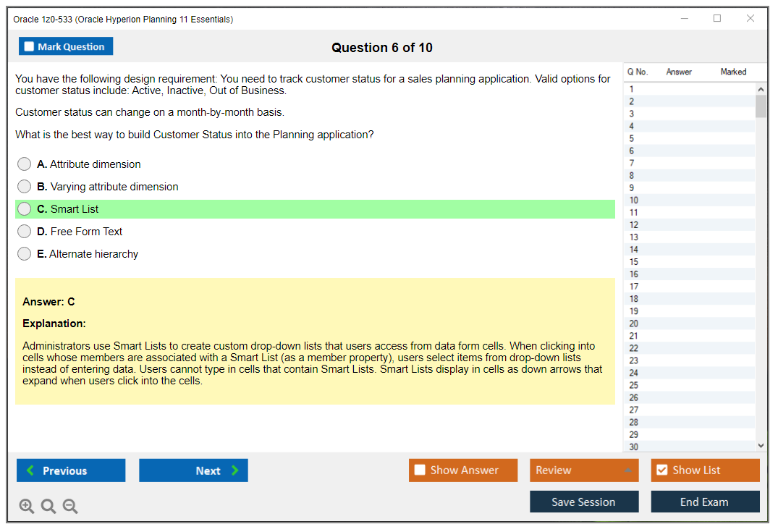The image size is (778, 532).
Task: Open the Review dropdown menu
Action: click(x=583, y=470)
